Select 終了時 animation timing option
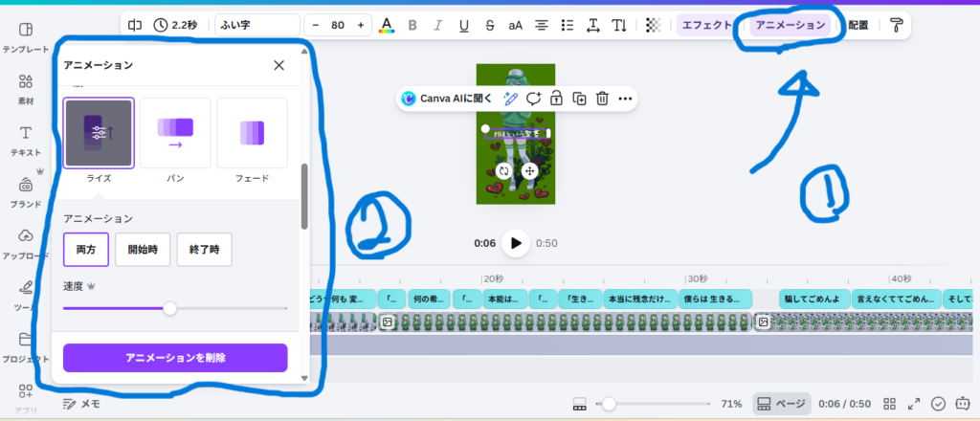This screenshot has height=421, width=980. (203, 250)
